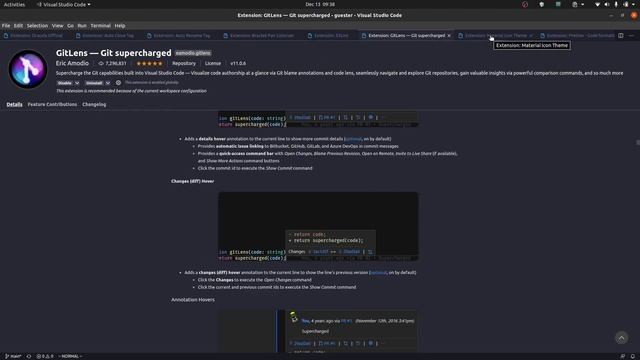Click the feedback icon in status bar
640x360 pixels.
622,356
